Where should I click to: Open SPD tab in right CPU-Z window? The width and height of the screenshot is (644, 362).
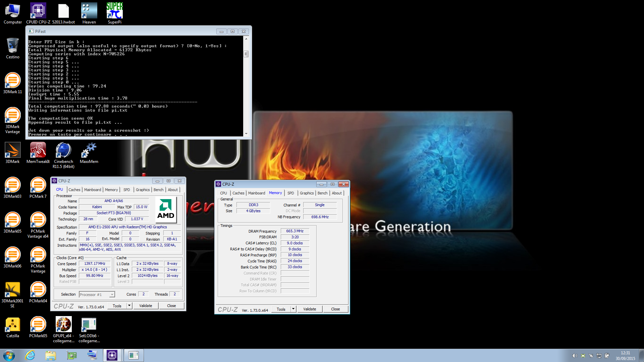coord(290,193)
